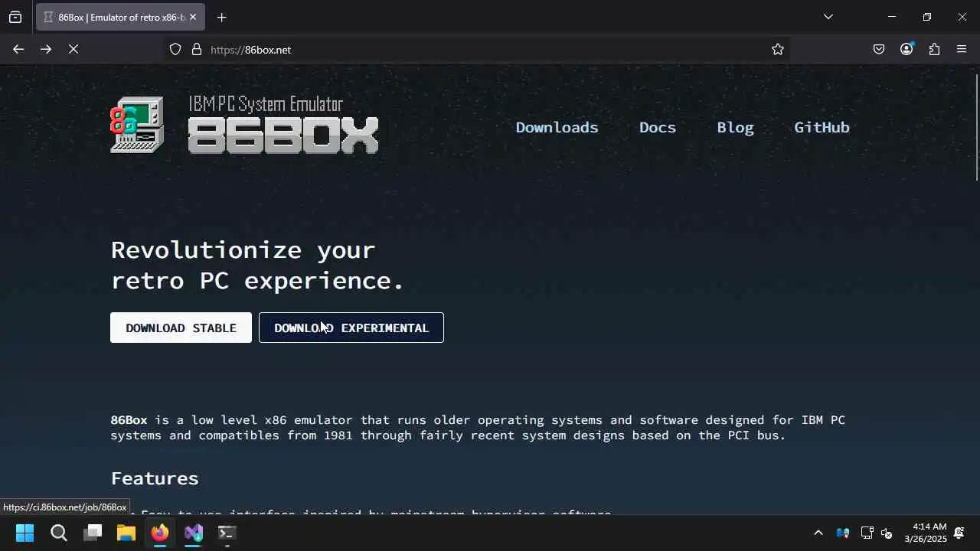
Task: Open Windows taskbar Search
Action: [59, 533]
